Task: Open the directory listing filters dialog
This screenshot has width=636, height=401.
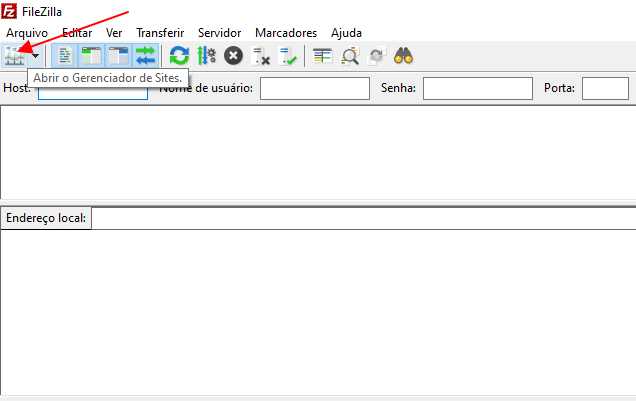Action: (x=322, y=56)
